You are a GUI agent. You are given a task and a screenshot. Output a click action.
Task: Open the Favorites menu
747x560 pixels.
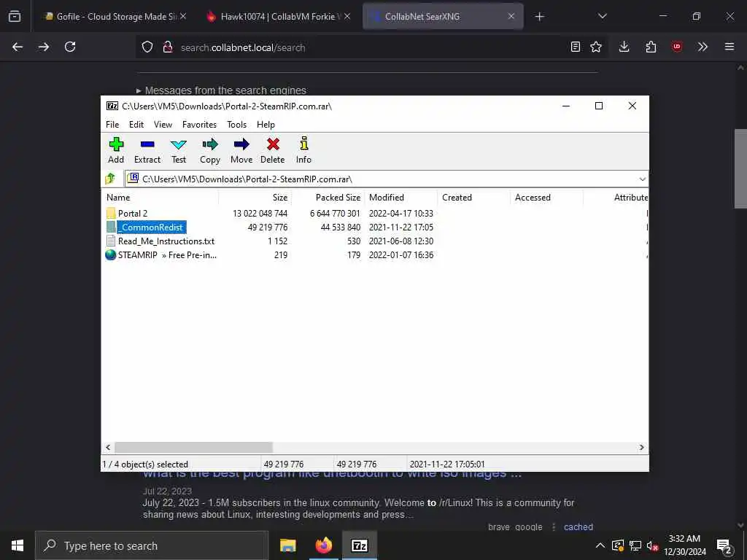(x=199, y=124)
